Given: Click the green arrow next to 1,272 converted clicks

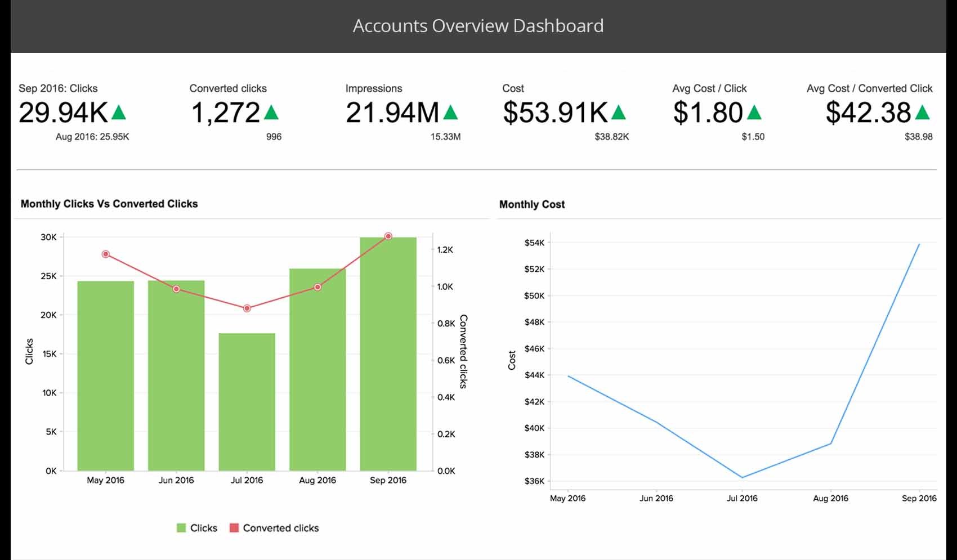Looking at the screenshot, I should coord(271,113).
